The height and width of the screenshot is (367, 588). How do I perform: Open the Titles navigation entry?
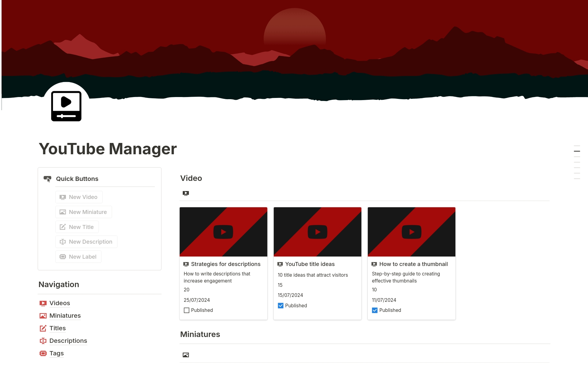click(57, 328)
